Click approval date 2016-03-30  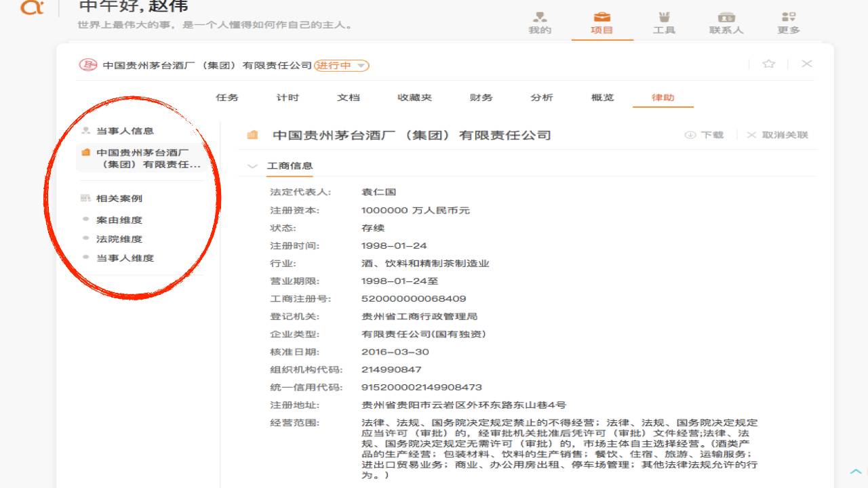pyautogui.click(x=395, y=352)
